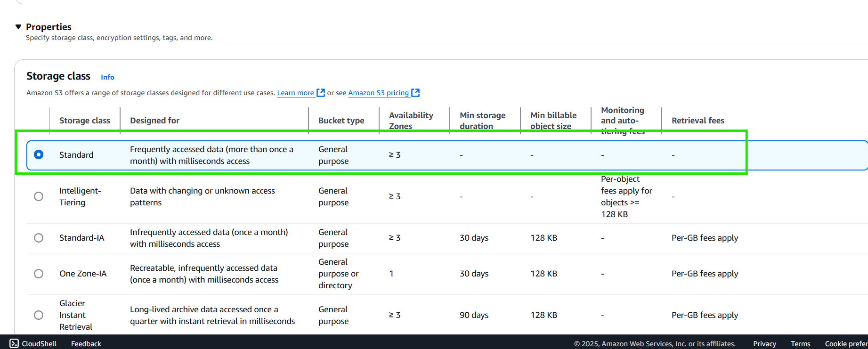Click '30 days' in the Standard-IA row
Image resolution: width=868 pixels, height=349 pixels.
[x=474, y=238]
